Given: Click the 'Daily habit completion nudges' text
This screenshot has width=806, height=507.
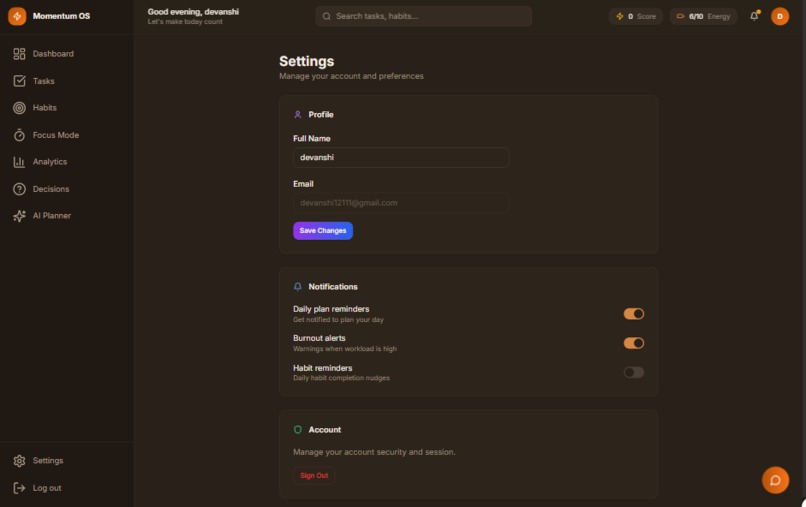Looking at the screenshot, I should (x=341, y=378).
